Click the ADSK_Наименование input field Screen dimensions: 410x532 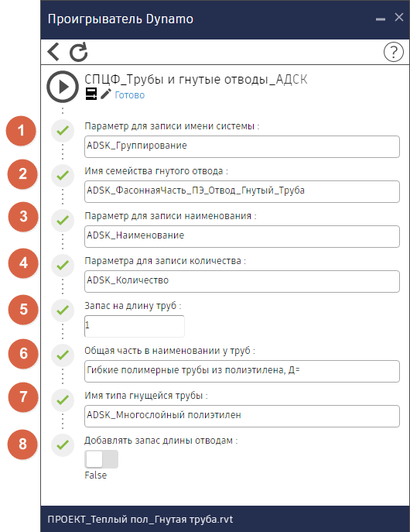click(242, 236)
